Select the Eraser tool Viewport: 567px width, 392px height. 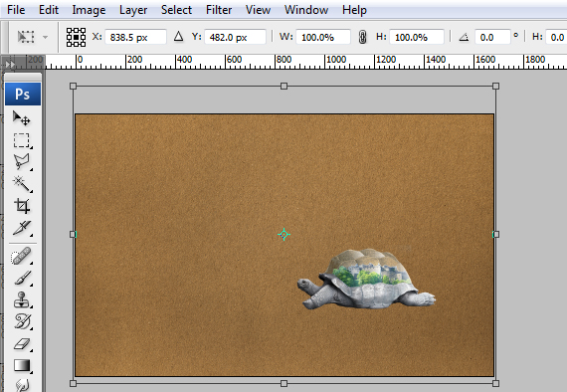click(22, 344)
